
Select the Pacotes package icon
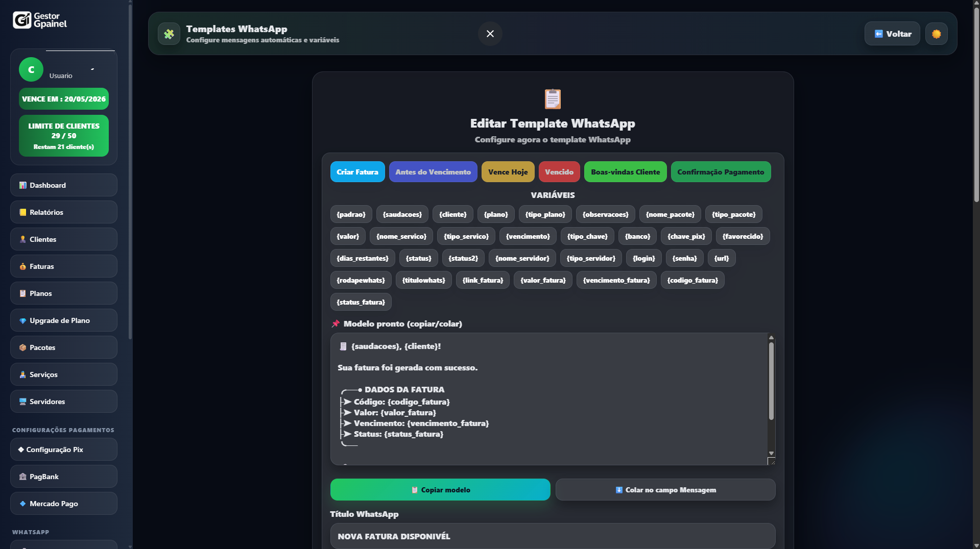tap(22, 347)
